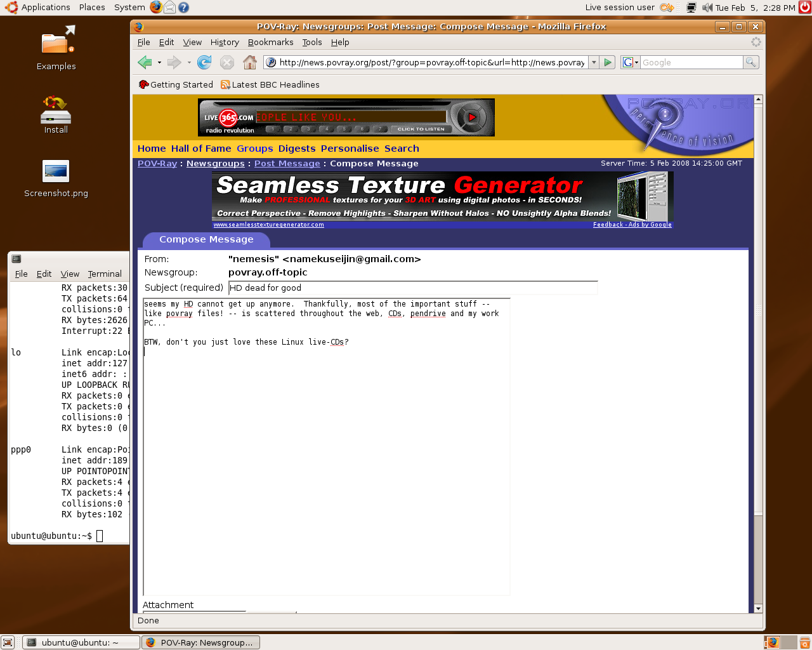Open the URL bar history dropdown
Image resolution: width=812 pixels, height=650 pixels.
[594, 62]
